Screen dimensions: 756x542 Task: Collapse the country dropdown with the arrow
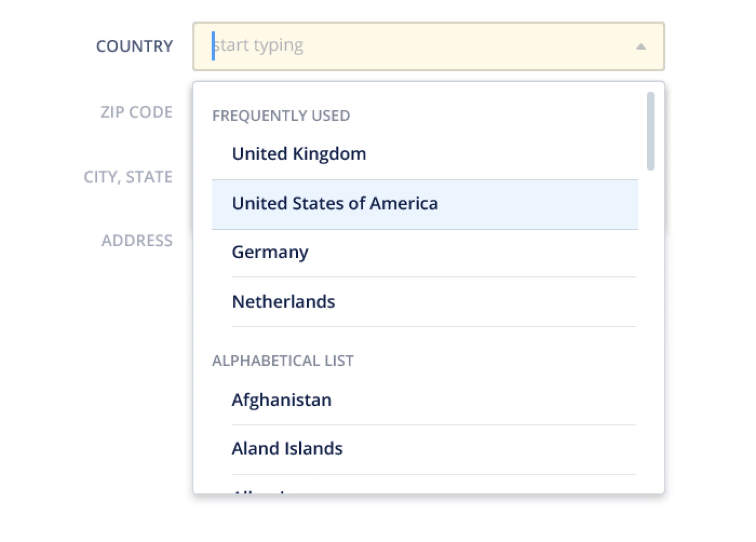[640, 47]
